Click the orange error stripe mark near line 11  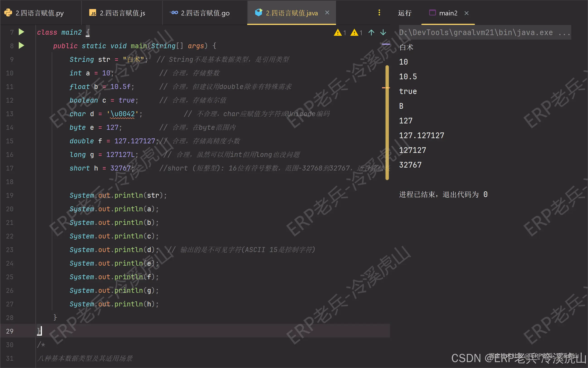pyautogui.click(x=386, y=88)
